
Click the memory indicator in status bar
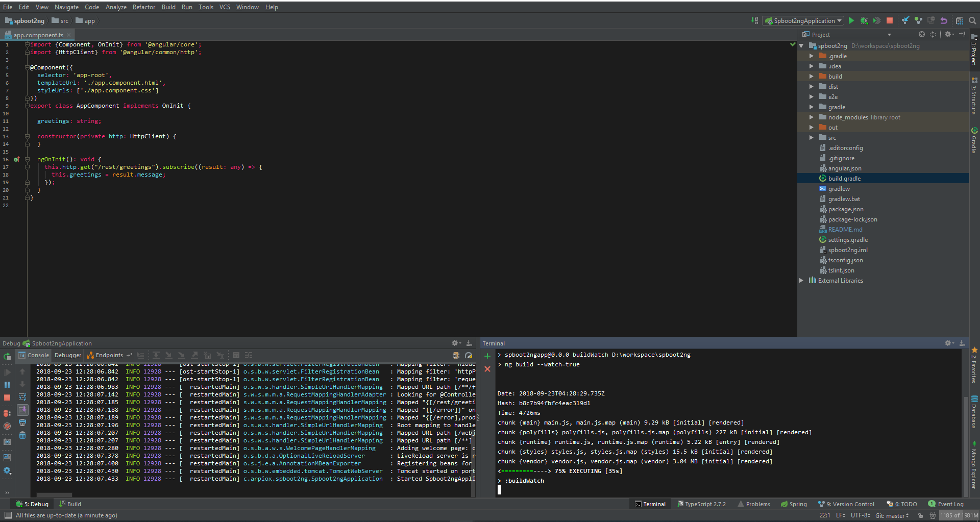[959, 515]
